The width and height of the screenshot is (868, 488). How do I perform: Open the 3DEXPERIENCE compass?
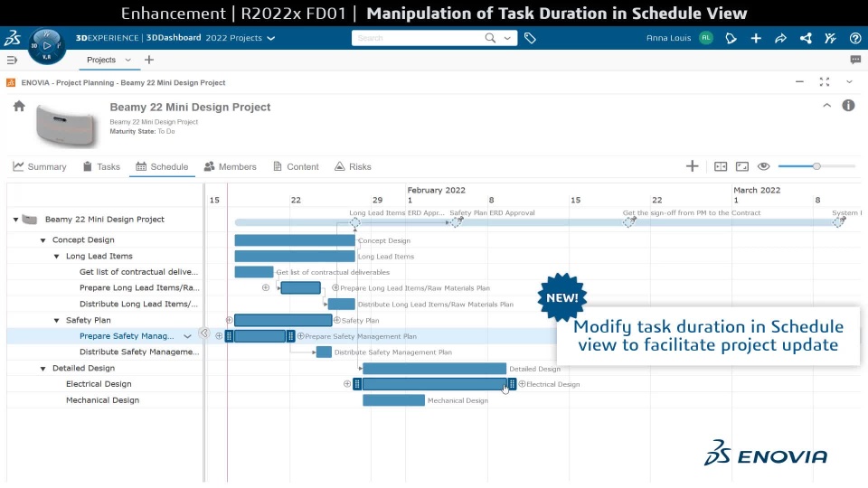(x=46, y=46)
